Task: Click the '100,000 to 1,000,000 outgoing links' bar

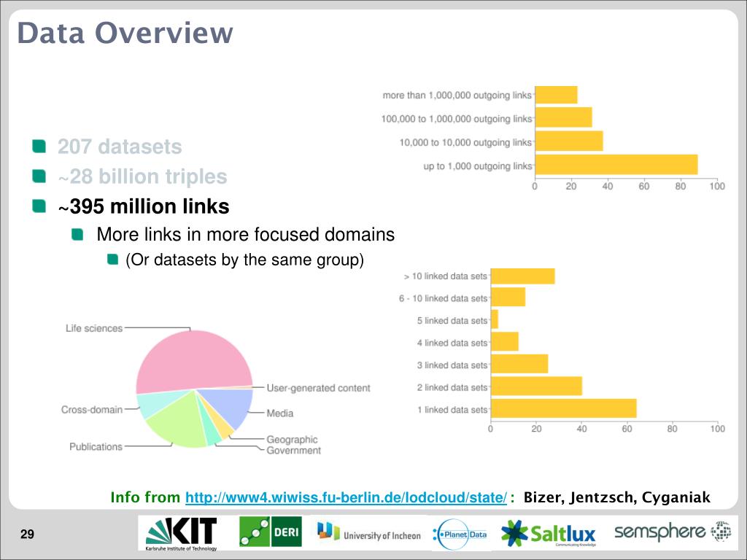Action: [x=564, y=117]
